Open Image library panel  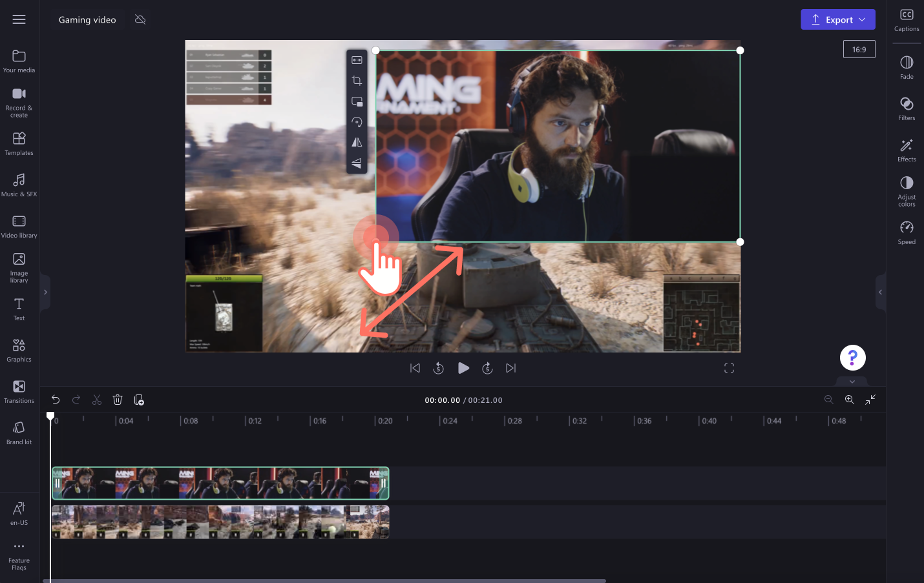[19, 268]
